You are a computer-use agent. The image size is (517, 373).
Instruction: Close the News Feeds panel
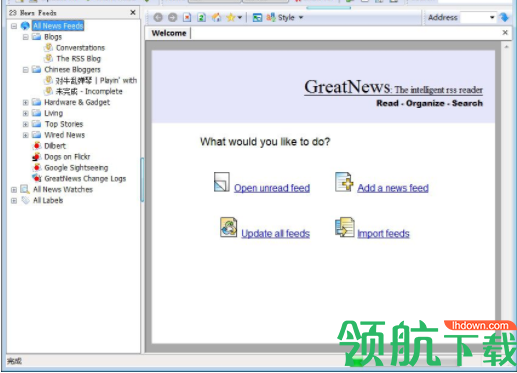[133, 12]
